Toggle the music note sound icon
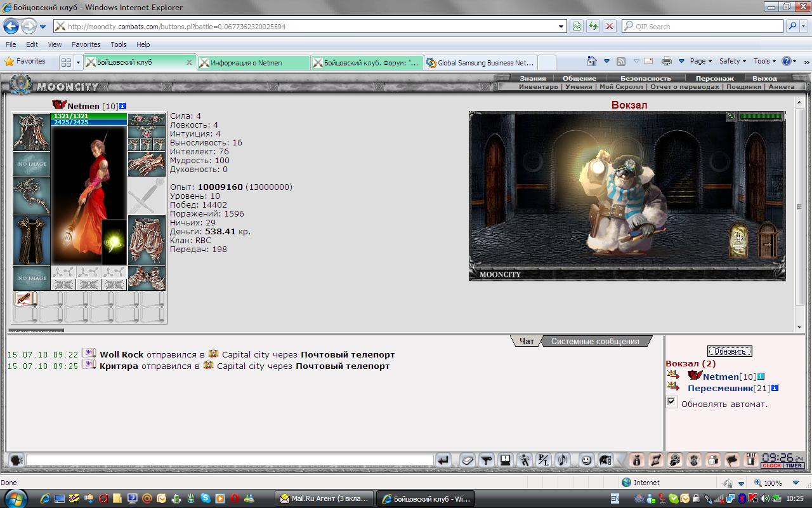812x508 pixels. tap(563, 460)
